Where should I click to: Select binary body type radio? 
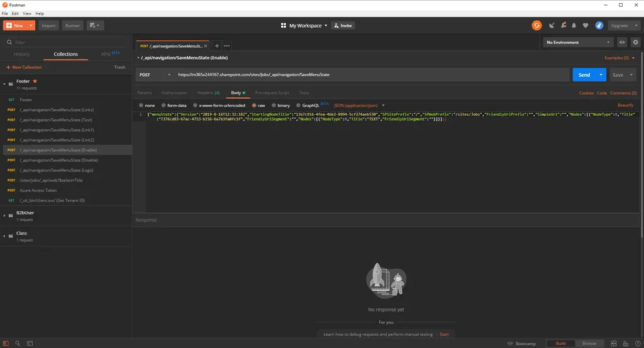click(274, 106)
